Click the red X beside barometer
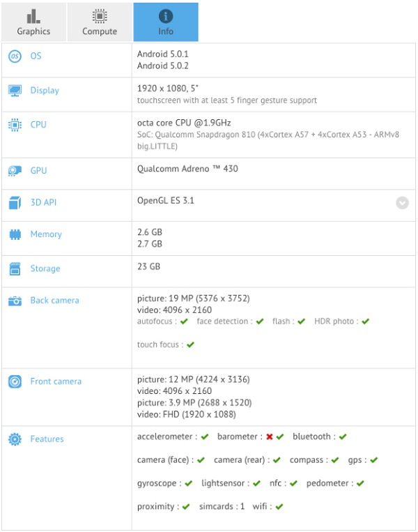The height and width of the screenshot is (532, 418). pos(270,437)
